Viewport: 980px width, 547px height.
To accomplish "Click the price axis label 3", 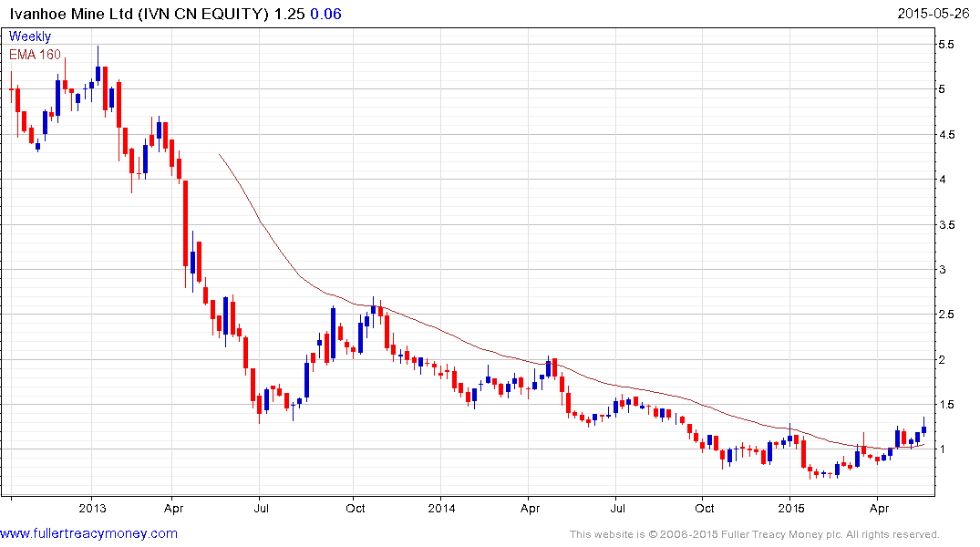I will [943, 270].
